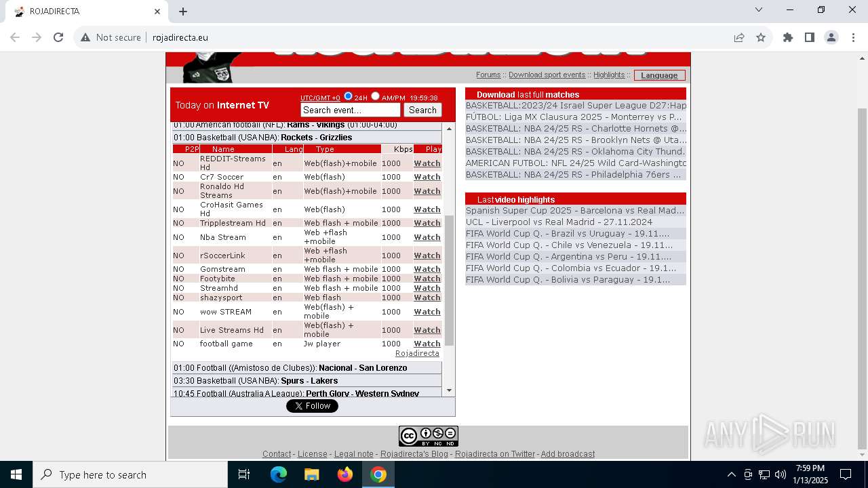868x488 pixels.
Task: Open the Rojadirecta link under streams
Action: (x=417, y=354)
